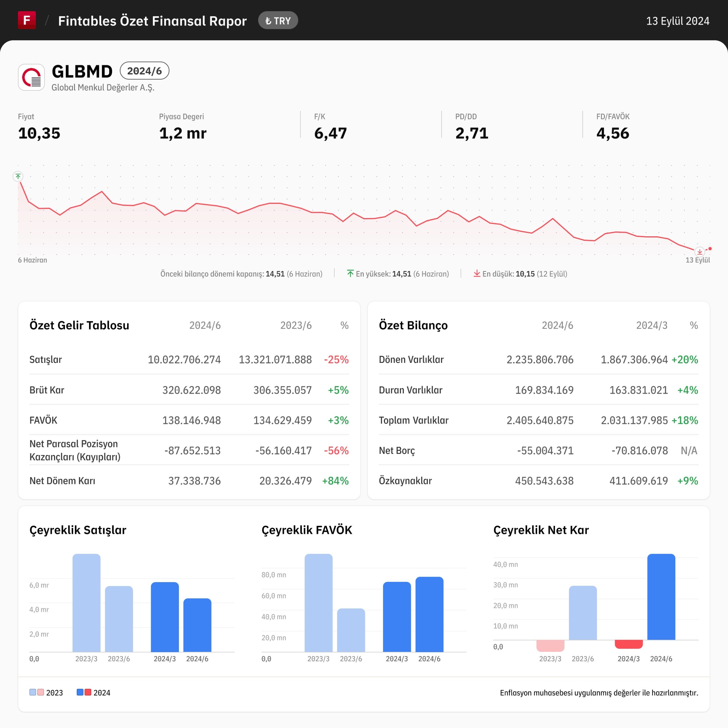Screen dimensions: 728x728
Task: Click the Özkaynaklar row label
Action: pyautogui.click(x=406, y=481)
